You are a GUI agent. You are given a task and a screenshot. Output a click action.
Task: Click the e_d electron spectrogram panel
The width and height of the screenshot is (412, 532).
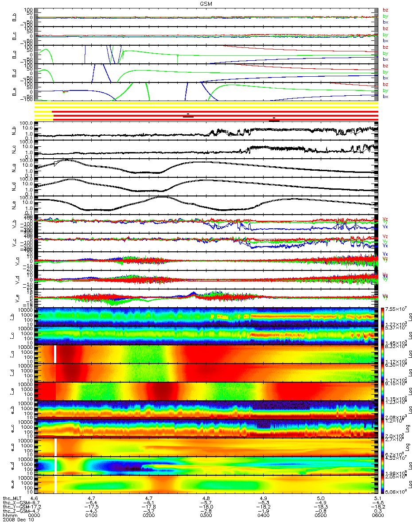click(x=206, y=465)
